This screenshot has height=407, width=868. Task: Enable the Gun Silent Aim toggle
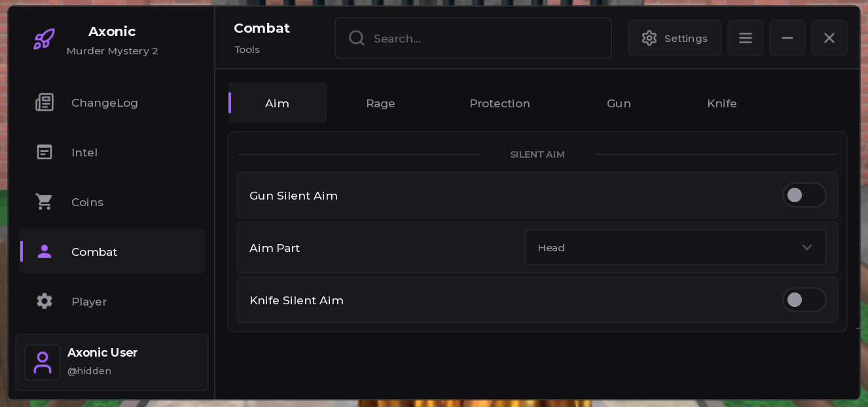804,195
